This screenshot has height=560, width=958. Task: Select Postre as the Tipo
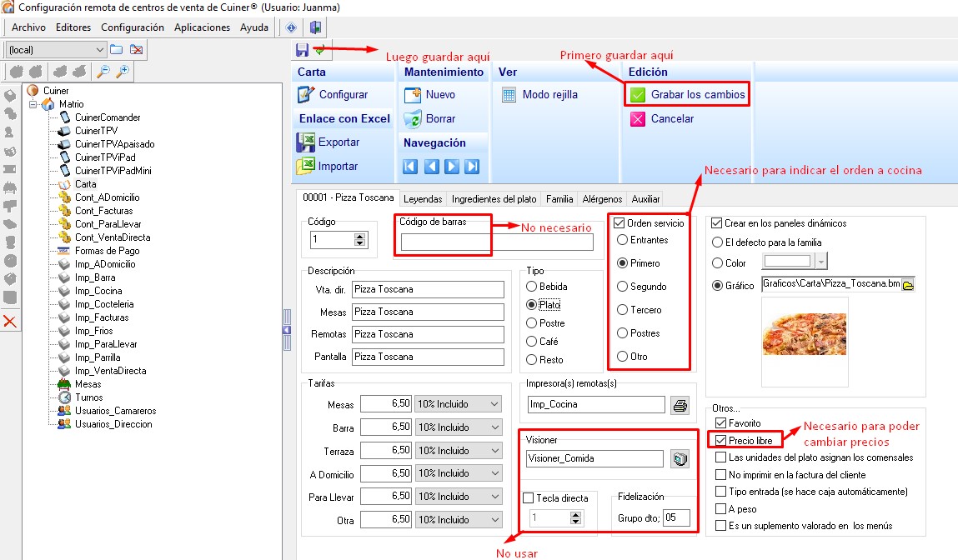[532, 323]
